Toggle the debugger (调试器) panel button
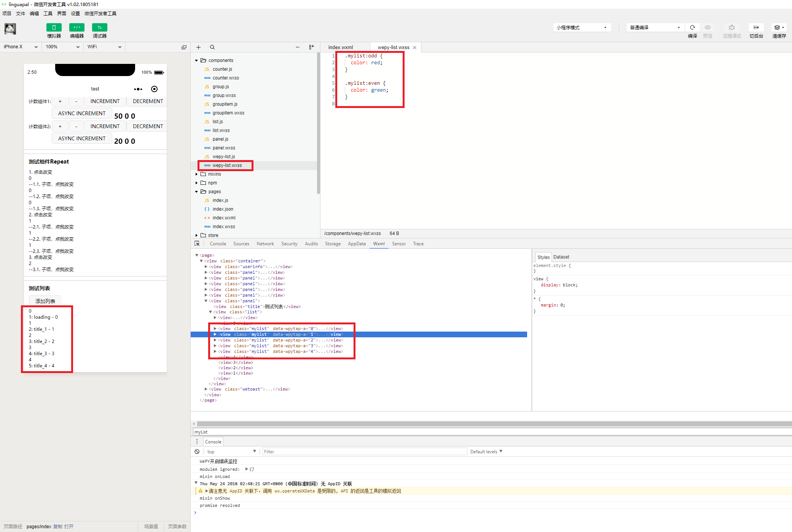The image size is (792, 532). 99,27
